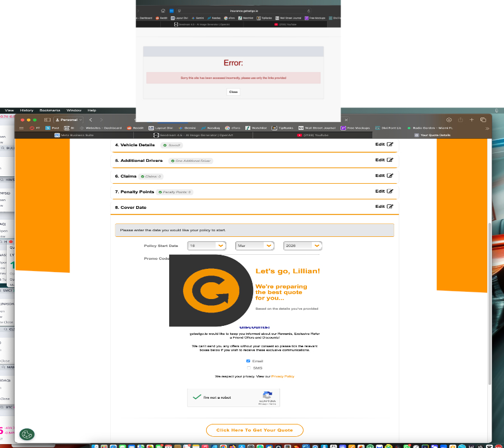This screenshot has height=448, width=504.
Task: Open the Radio Garden – Miami FL bookmark
Action: point(430,128)
